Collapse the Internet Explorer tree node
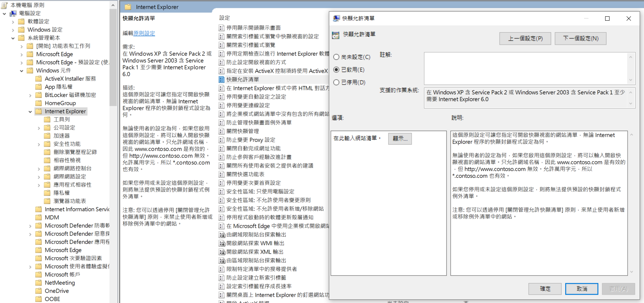Image resolution: width=644 pixels, height=303 pixels. (30, 112)
